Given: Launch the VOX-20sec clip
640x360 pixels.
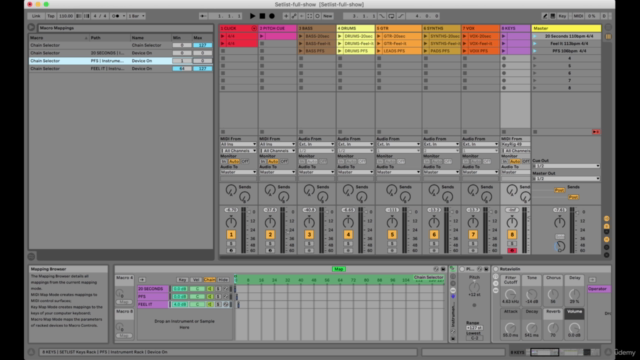Looking at the screenshot, I should [464, 36].
